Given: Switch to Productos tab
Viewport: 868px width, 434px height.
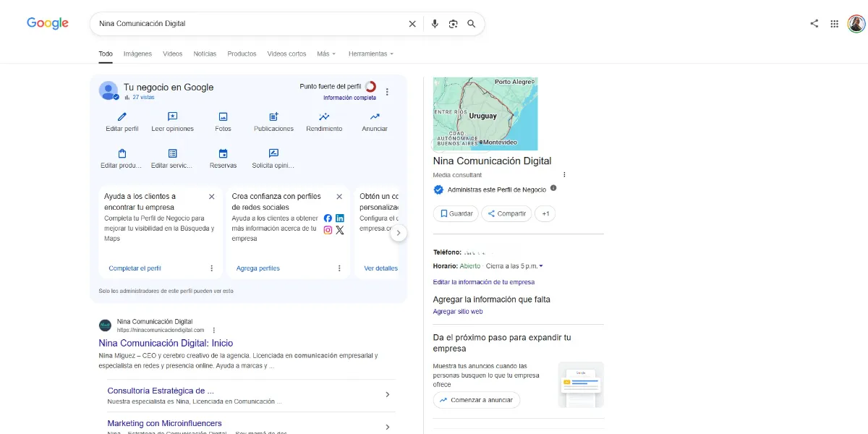Looking at the screenshot, I should pyautogui.click(x=242, y=54).
